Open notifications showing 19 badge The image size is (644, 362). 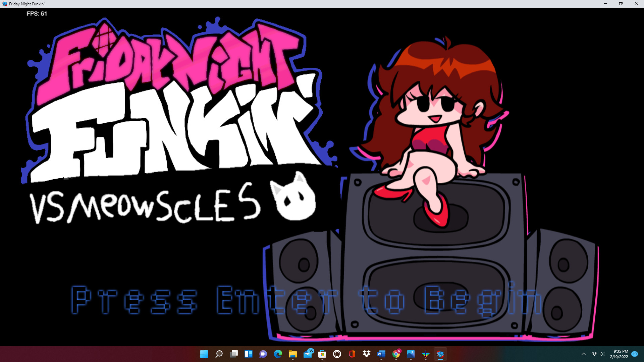pyautogui.click(x=635, y=354)
